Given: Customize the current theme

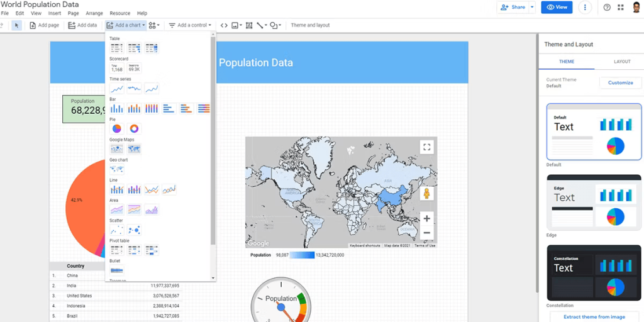Looking at the screenshot, I should point(620,82).
